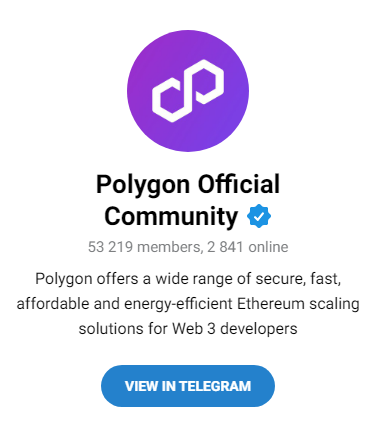Click the TELEGRAM word on blue button
This screenshot has height=429, width=373.
tap(215, 386)
